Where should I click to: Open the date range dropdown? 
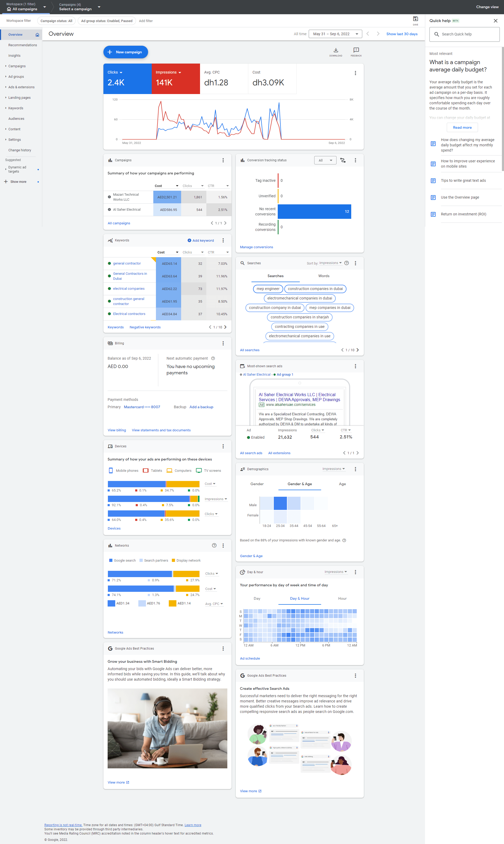pyautogui.click(x=335, y=34)
